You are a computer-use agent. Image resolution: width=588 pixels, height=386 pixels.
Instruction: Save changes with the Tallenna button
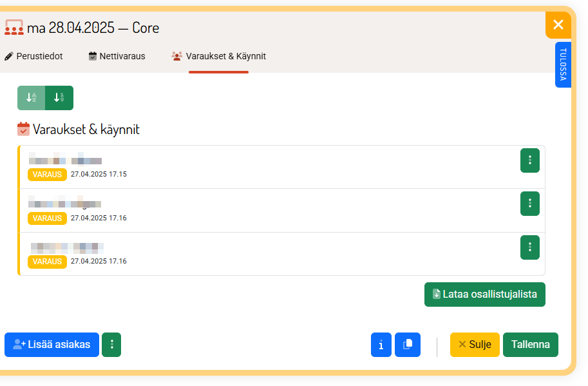pos(530,345)
